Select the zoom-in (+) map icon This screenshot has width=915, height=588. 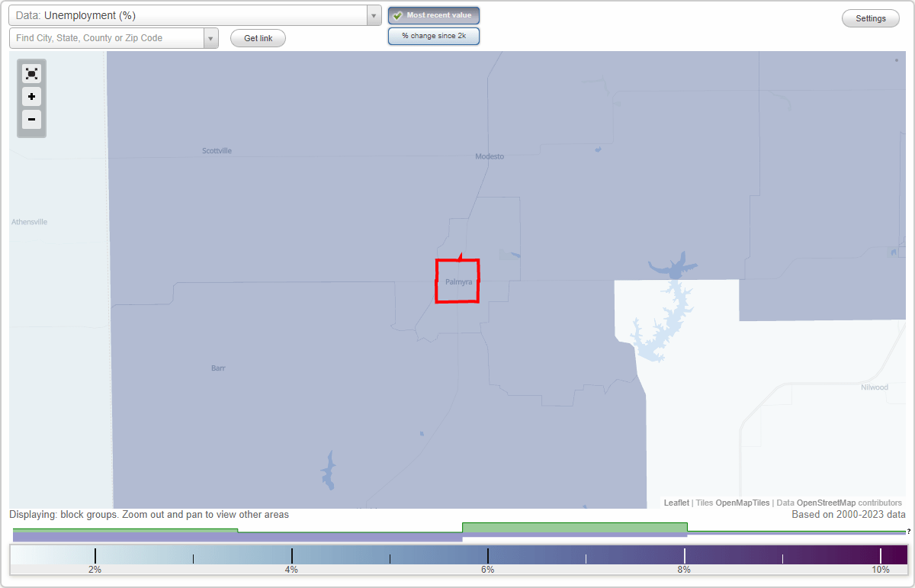[x=31, y=97]
